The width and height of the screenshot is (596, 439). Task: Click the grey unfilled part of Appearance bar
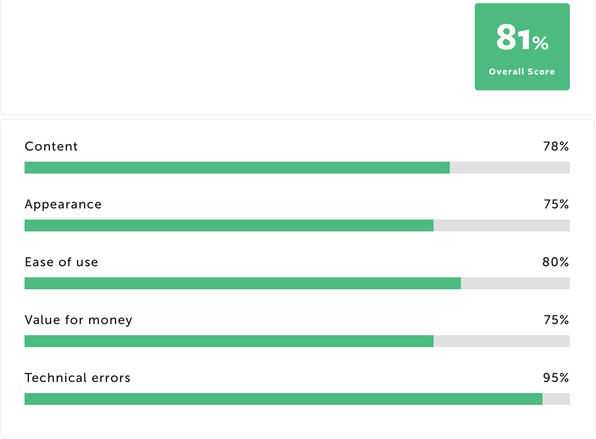[x=502, y=225]
